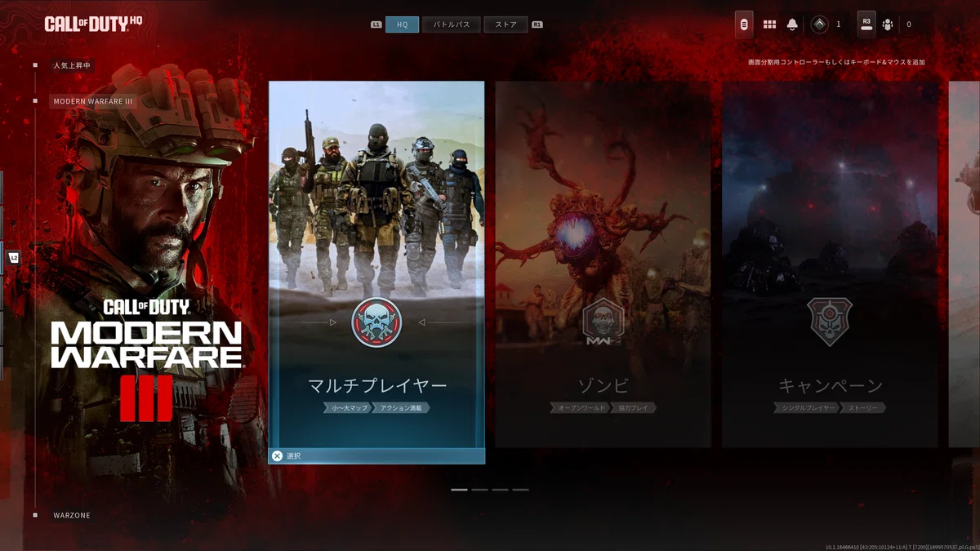Screen dimensions: 980x551
Task: Click the L1 bumper icon
Action: 376,24
